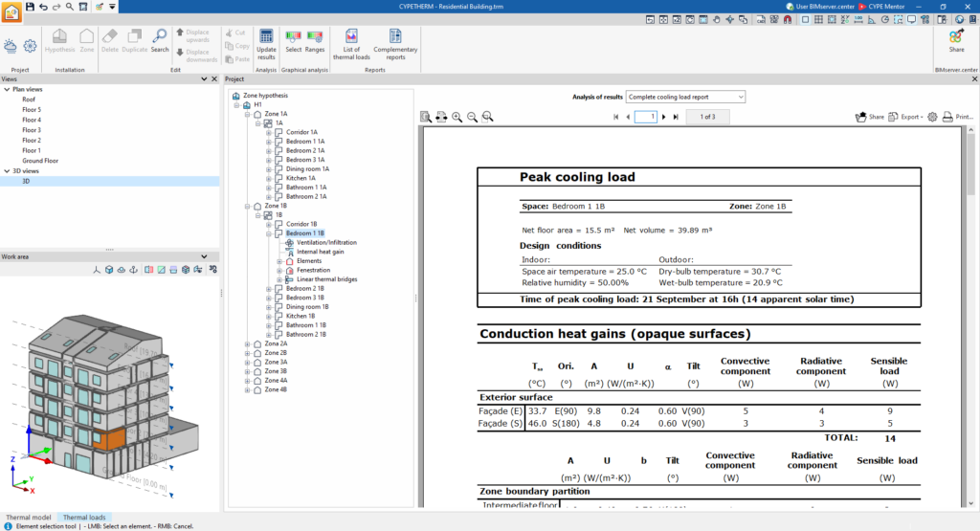Click the Share icon for BIMserver.center
This screenshot has height=531, width=980.
pos(956,41)
